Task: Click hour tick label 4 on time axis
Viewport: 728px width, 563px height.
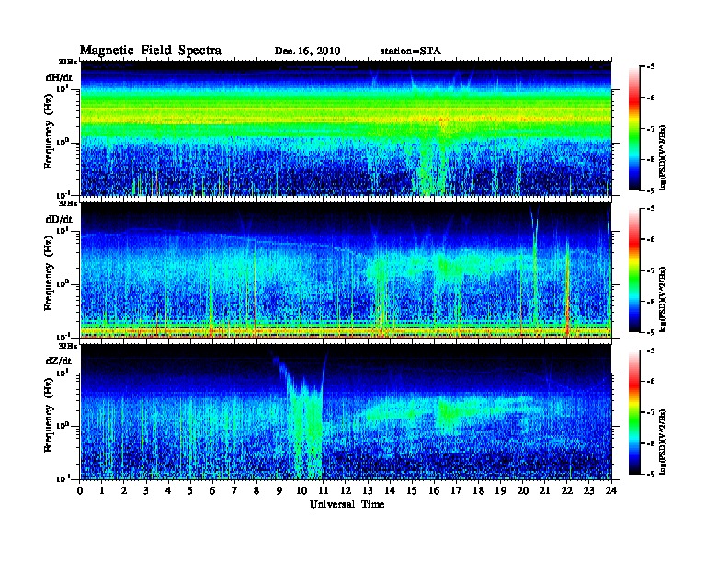Action: click(168, 490)
